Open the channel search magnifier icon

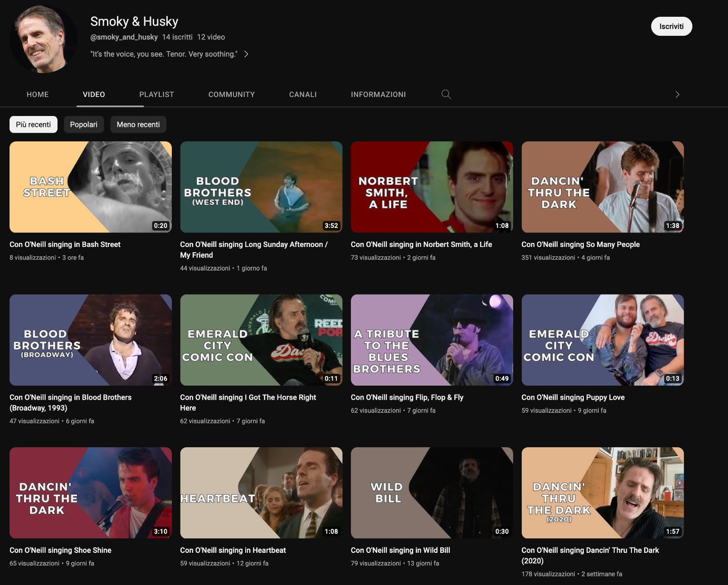(x=446, y=94)
